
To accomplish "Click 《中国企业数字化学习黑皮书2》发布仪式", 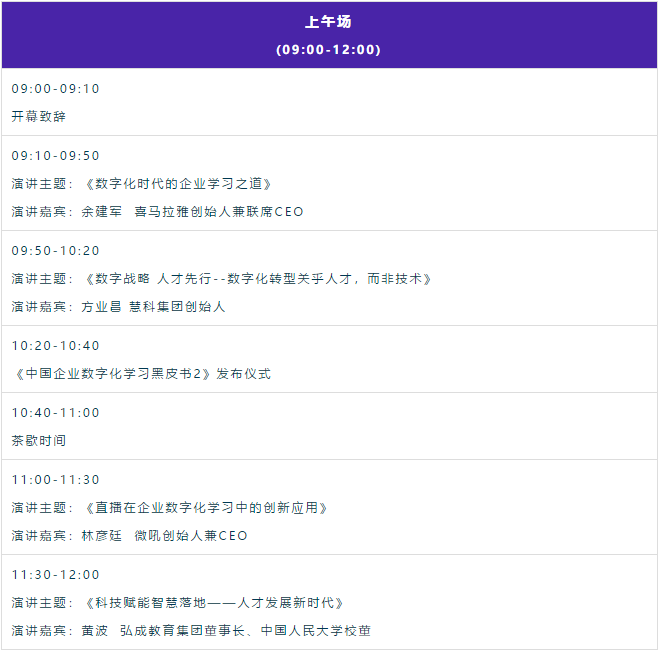I will (141, 374).
